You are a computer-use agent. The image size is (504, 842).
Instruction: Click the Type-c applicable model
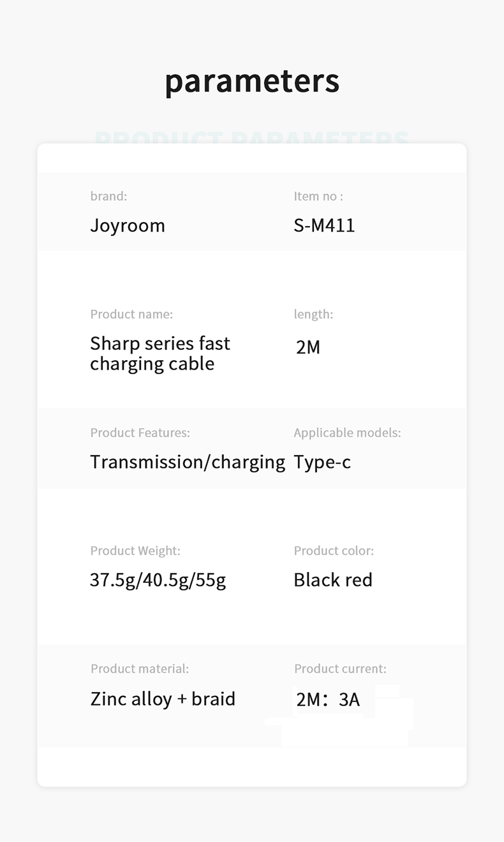322,463
